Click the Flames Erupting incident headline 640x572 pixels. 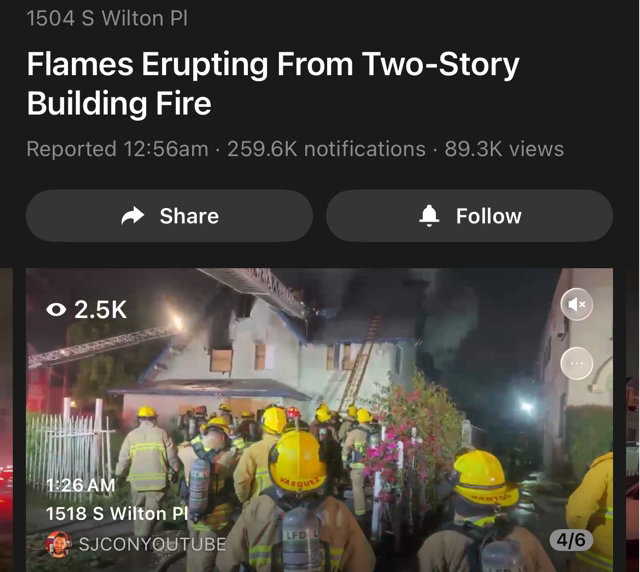[x=273, y=83]
